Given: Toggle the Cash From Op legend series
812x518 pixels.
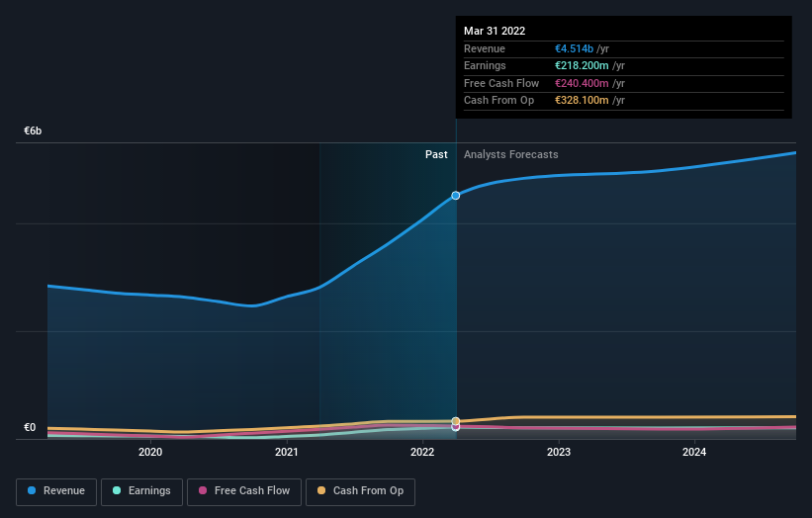Looking at the screenshot, I should point(360,491).
